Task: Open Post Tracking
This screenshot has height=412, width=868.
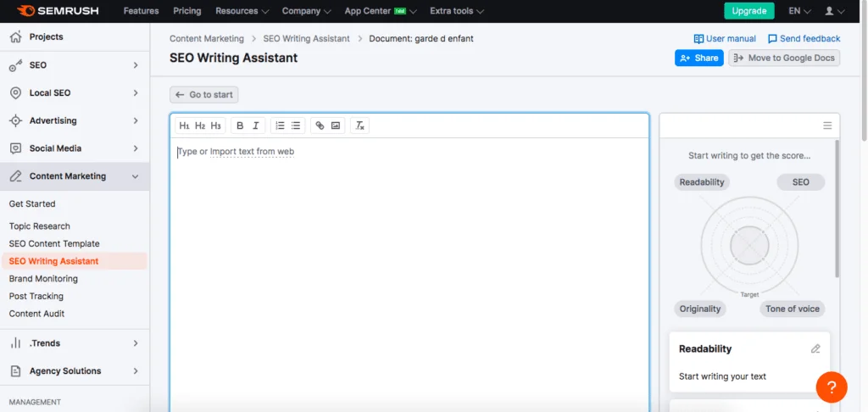Action: 36,296
